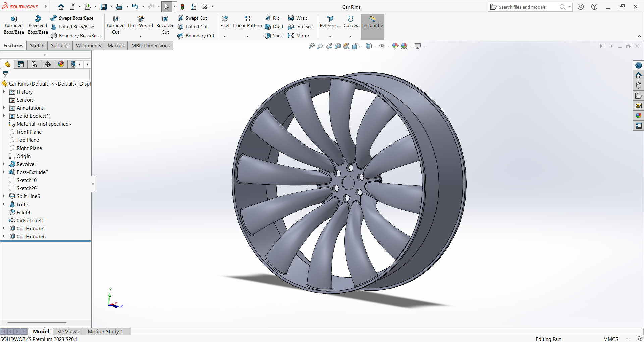Screen dimensions: 644x342
Task: Click the MMGS unit system button
Action: (x=610, y=339)
